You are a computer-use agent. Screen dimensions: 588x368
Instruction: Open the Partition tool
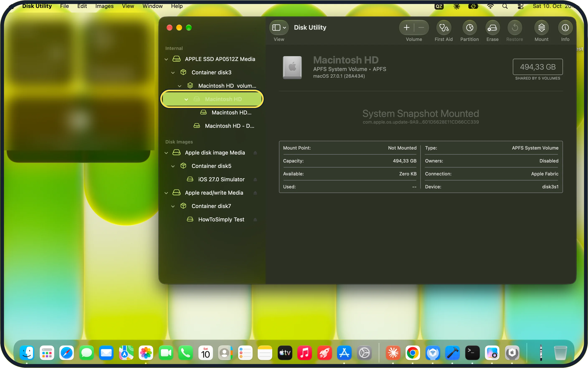[x=469, y=28]
